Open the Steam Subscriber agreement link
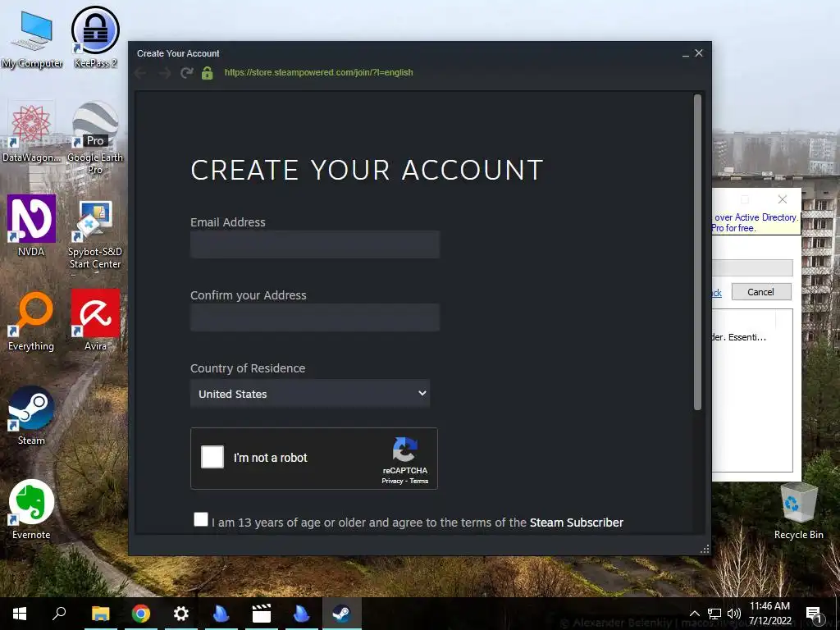This screenshot has width=840, height=630. pyautogui.click(x=577, y=523)
